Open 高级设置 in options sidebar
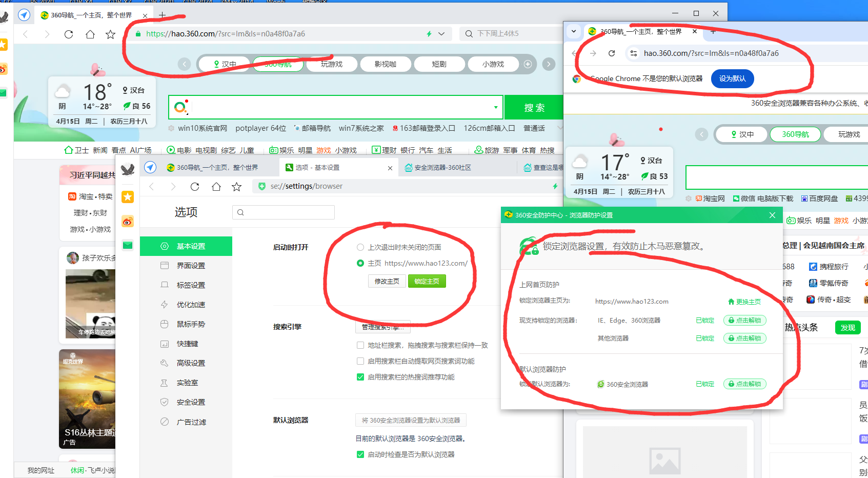868x478 pixels. [x=186, y=363]
